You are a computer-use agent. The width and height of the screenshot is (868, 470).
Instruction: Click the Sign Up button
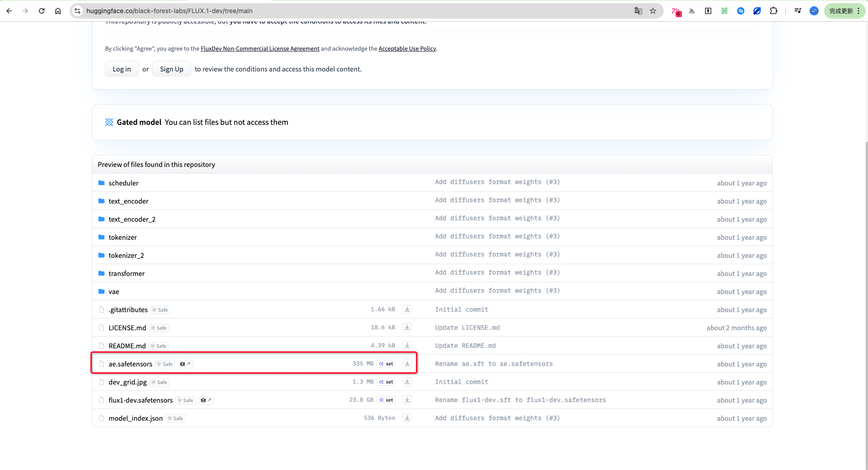172,69
